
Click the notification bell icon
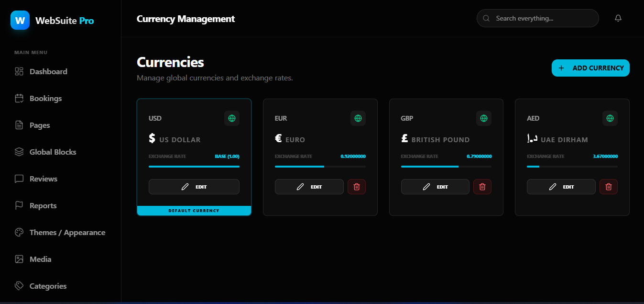click(x=618, y=18)
